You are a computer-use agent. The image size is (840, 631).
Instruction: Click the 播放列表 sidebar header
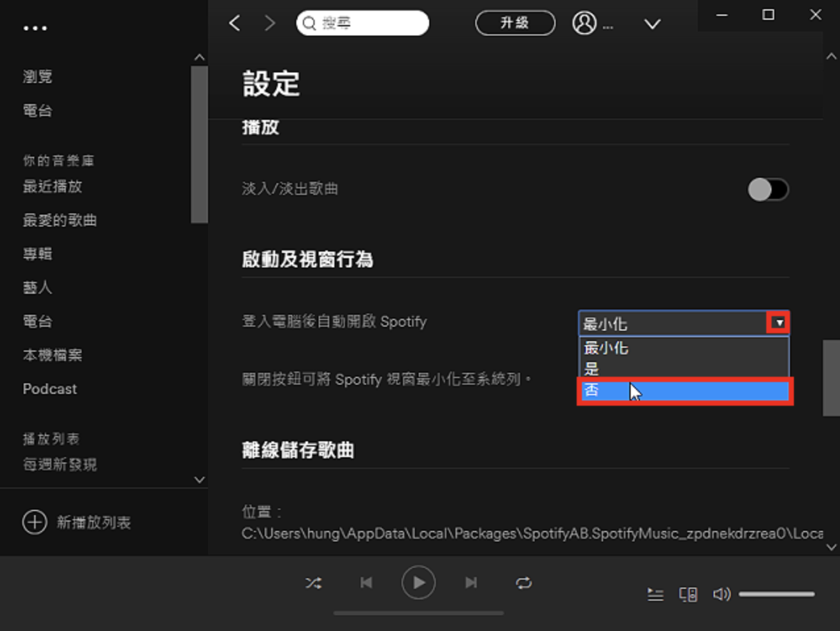coord(51,439)
